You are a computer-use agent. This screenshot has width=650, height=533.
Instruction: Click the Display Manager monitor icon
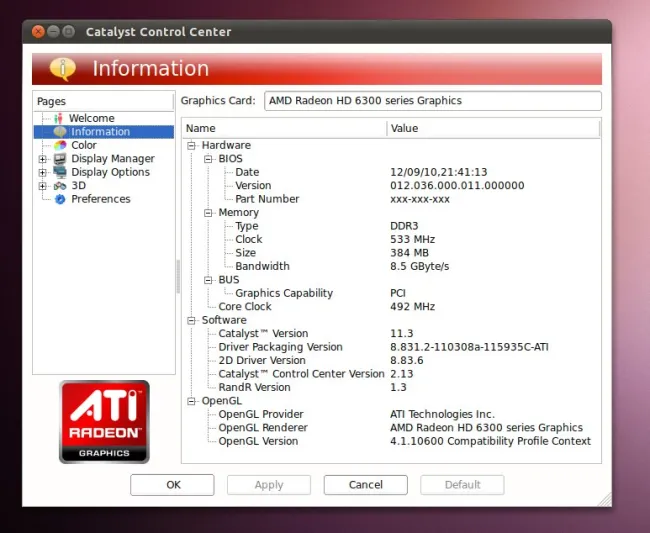pos(60,159)
